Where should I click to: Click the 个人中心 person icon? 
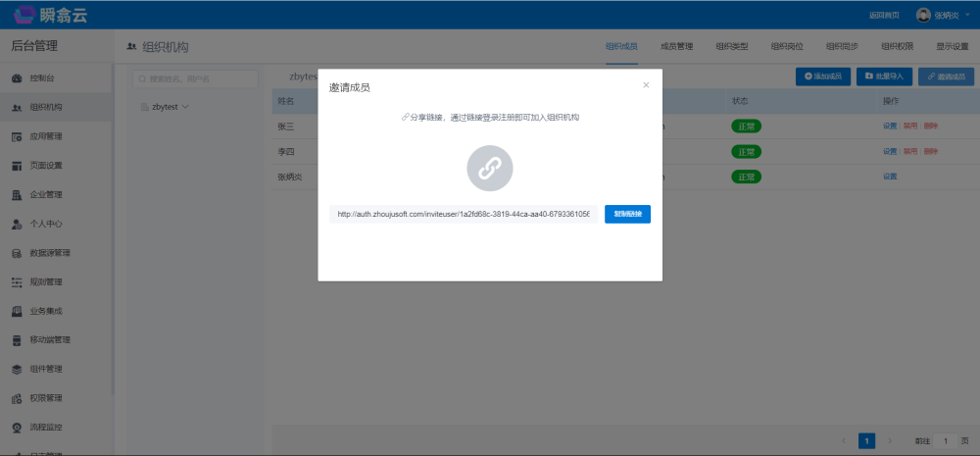pyautogui.click(x=17, y=224)
